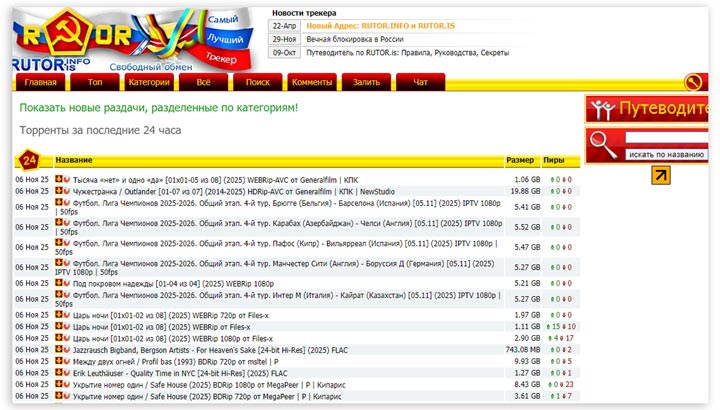This screenshot has width=720, height=410.
Task: Click the RUTOR logo banner
Action: pos(132,40)
